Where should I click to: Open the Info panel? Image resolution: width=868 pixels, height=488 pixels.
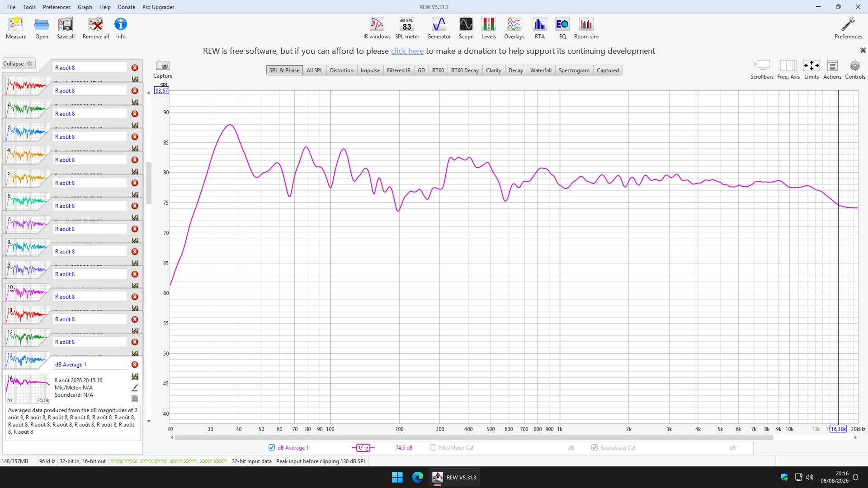(x=121, y=28)
